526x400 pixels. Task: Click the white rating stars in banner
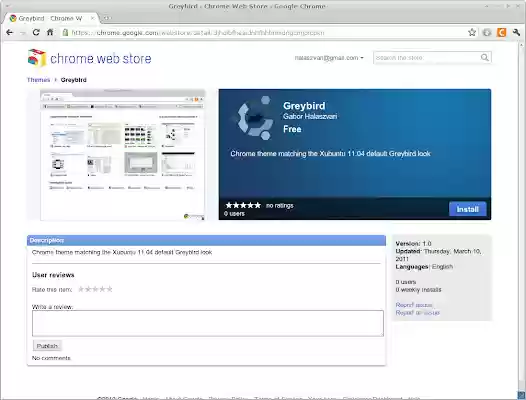coord(243,205)
